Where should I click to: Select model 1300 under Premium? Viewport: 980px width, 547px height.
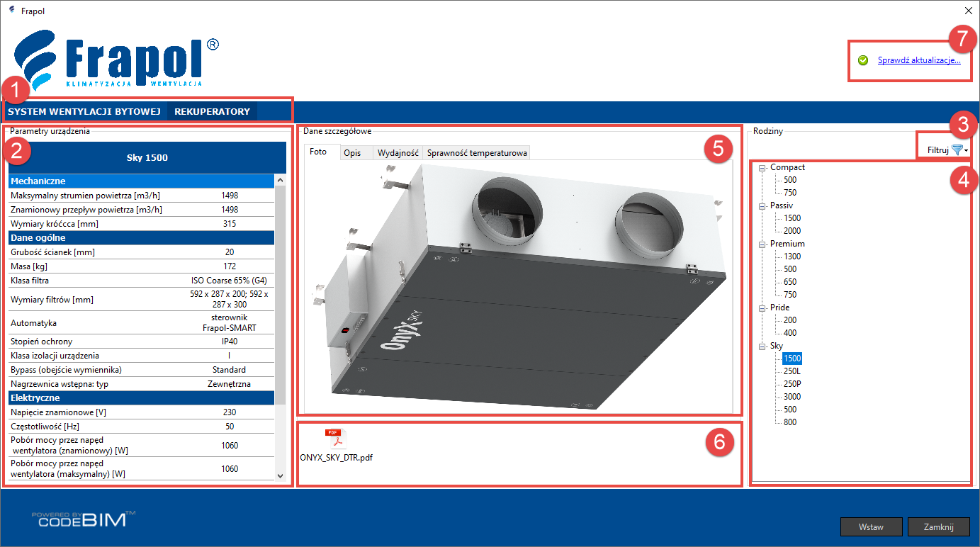pos(792,256)
